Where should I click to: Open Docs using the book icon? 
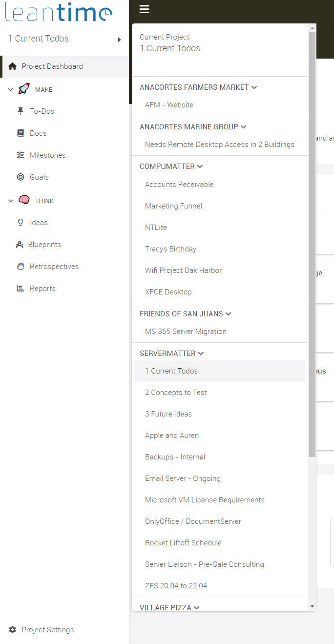(x=21, y=133)
